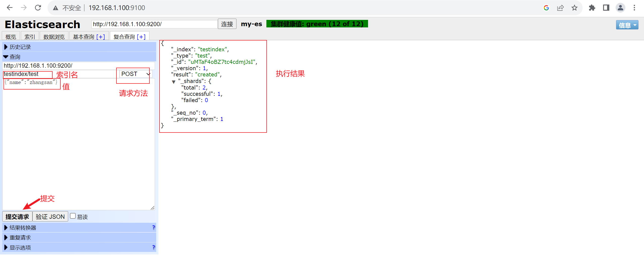This screenshot has height=262, width=644.
Task: Click the 验证 JSON button
Action: 50,216
